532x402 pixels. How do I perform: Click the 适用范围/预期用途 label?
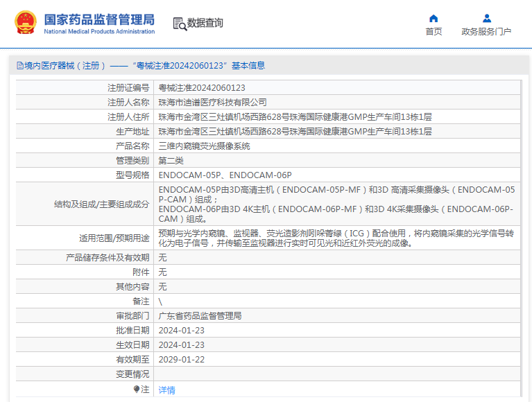(114, 238)
